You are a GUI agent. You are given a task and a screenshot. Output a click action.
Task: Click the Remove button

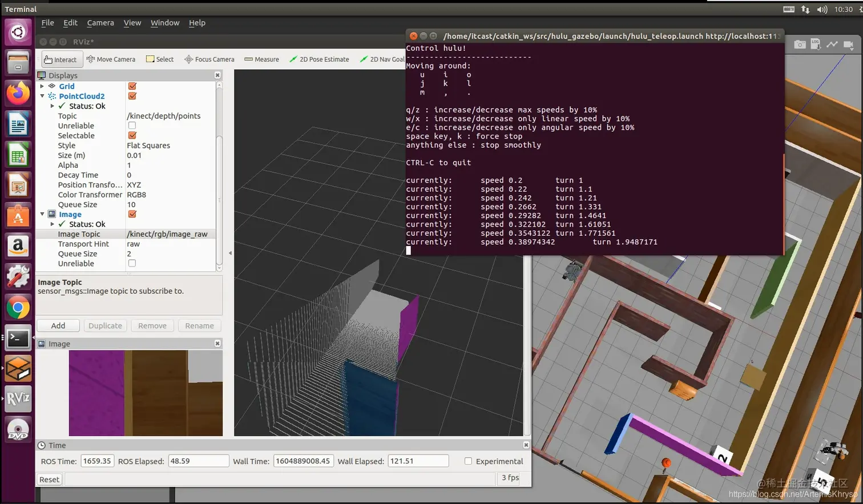(152, 325)
